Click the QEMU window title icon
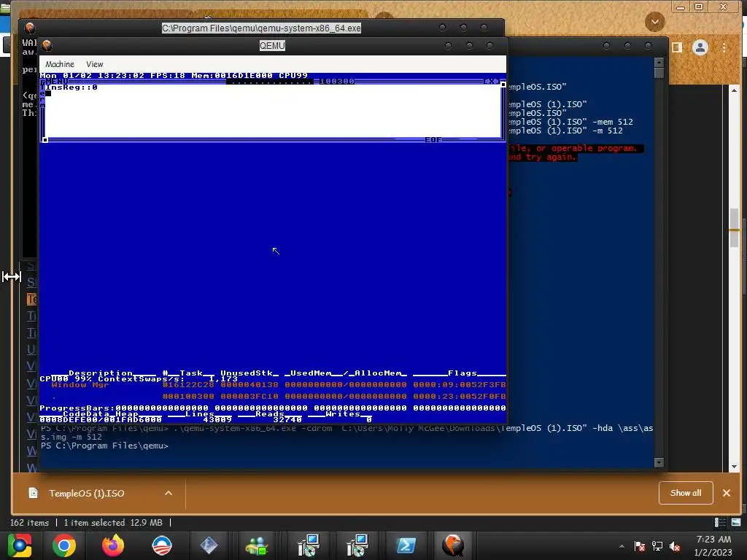The width and height of the screenshot is (747, 560). [47, 46]
